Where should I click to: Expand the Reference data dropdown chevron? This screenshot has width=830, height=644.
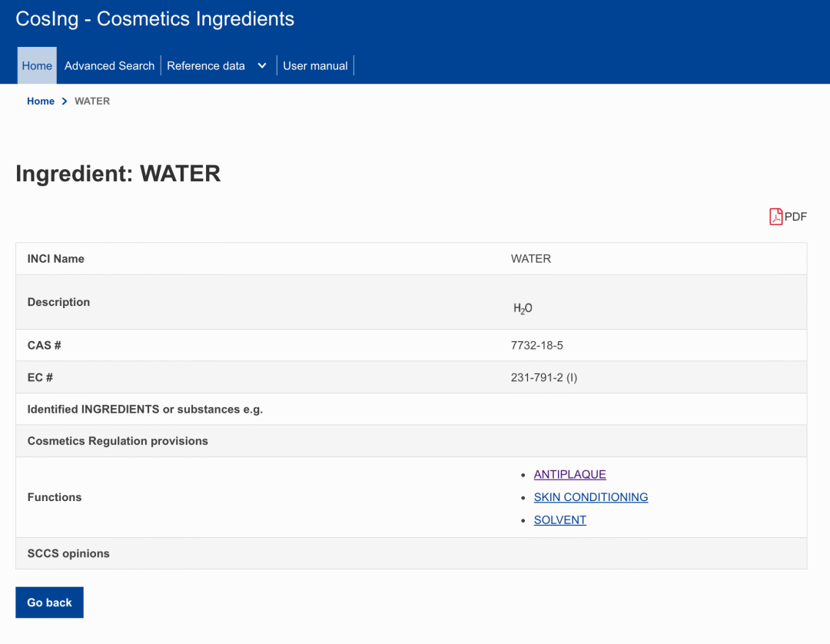pyautogui.click(x=262, y=66)
